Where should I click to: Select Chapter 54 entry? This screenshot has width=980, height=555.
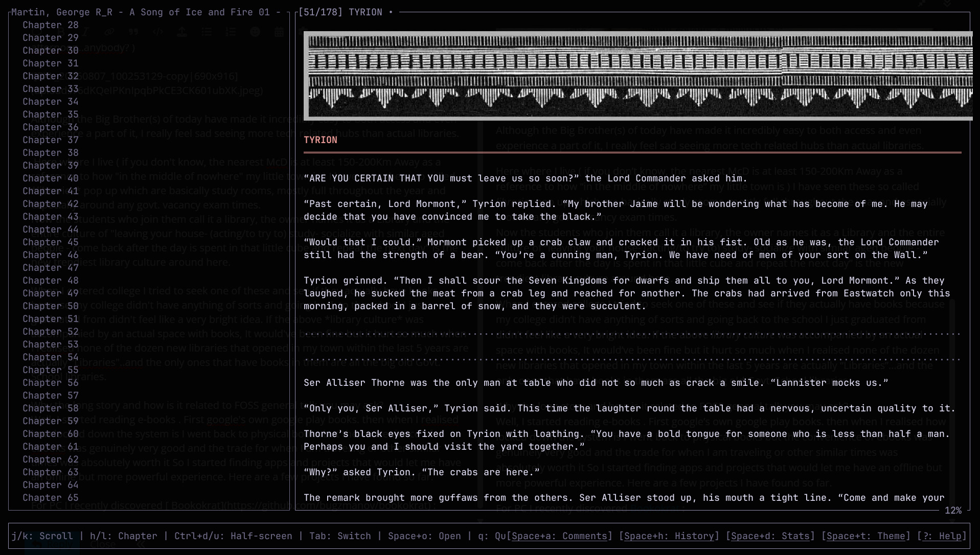51,357
